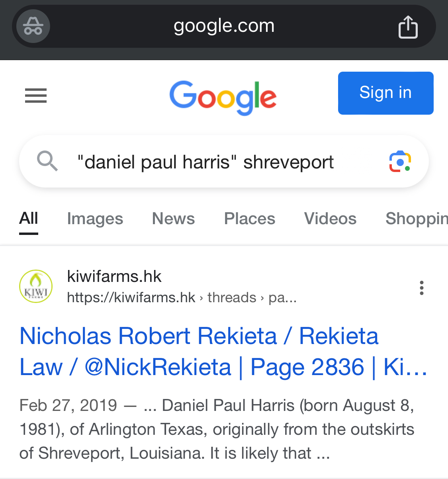Tap the search magnifier icon

[x=47, y=161]
